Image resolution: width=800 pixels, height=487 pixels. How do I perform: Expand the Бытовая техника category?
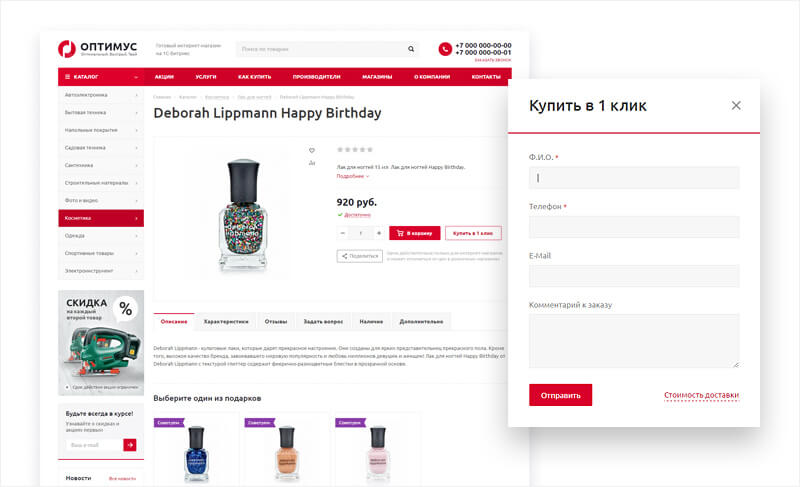point(100,112)
